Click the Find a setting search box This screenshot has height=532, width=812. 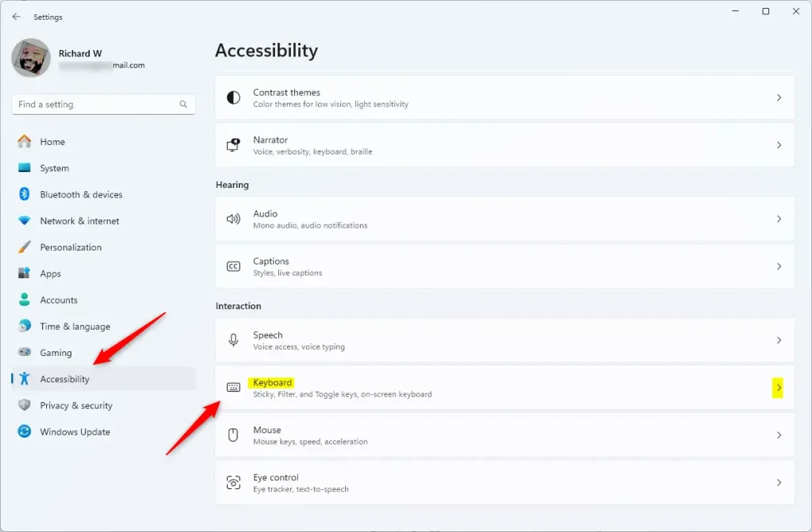coord(95,104)
